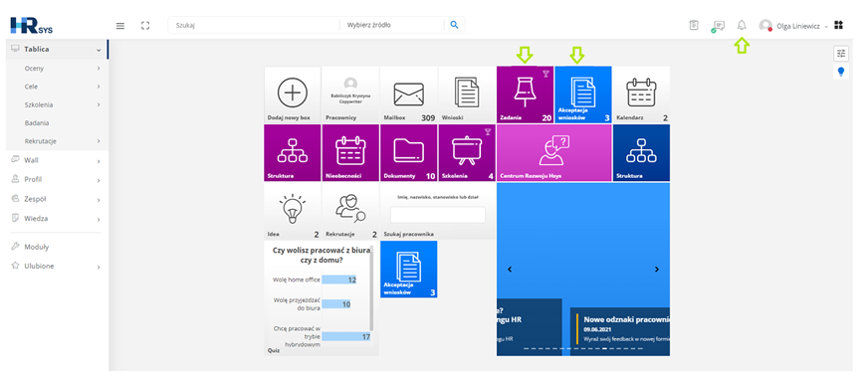Open Moduły in the sidebar
The height and width of the screenshot is (378, 868).
click(37, 247)
